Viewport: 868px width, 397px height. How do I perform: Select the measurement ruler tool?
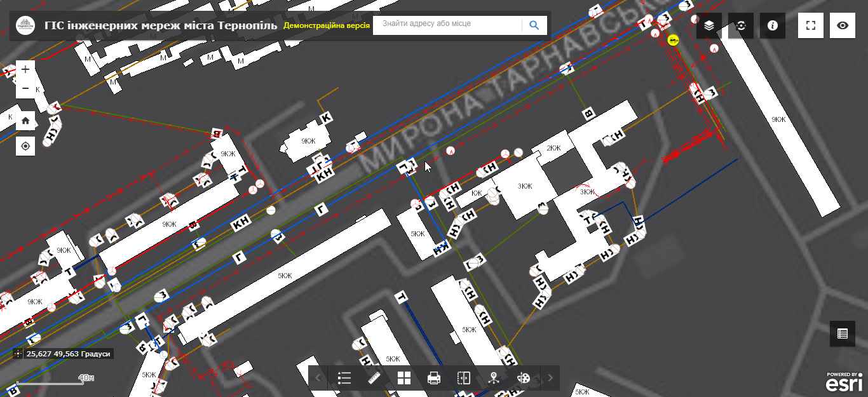tap(373, 377)
